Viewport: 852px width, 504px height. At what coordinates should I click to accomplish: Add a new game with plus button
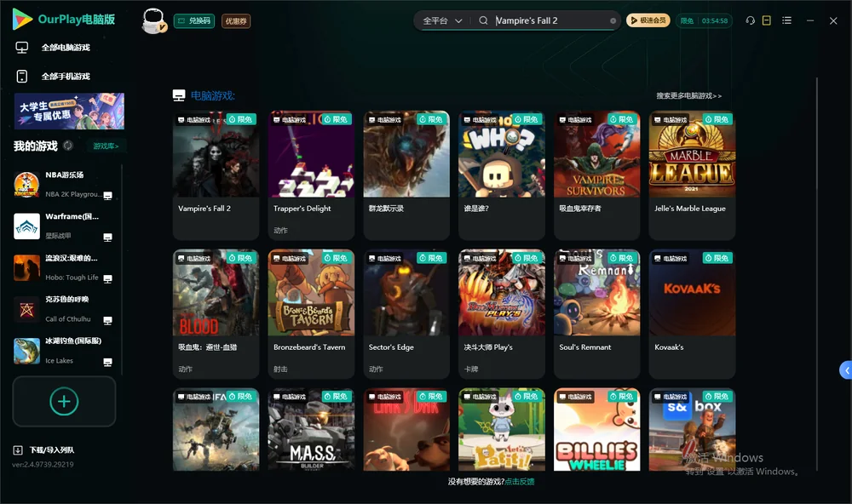64,401
